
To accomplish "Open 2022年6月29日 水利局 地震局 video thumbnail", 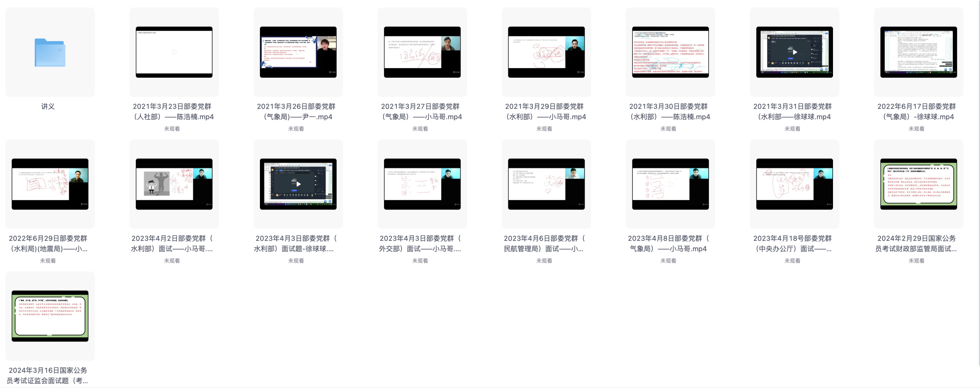I will coord(50,184).
